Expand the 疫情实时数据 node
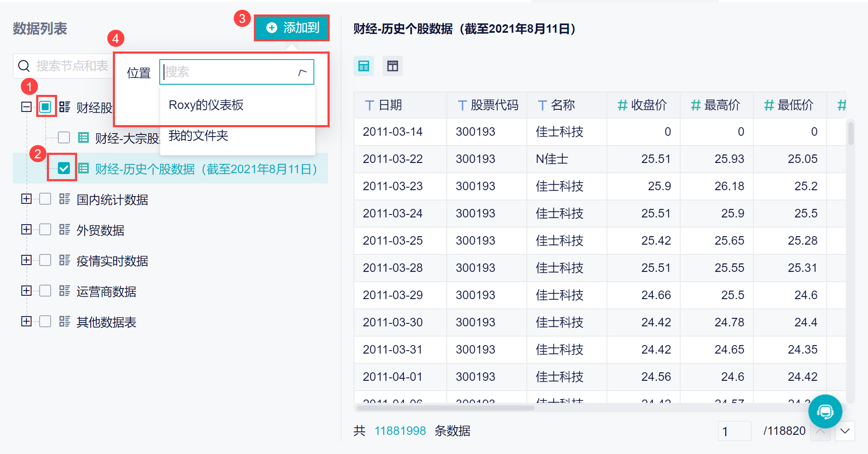This screenshot has width=868, height=454. (26, 260)
